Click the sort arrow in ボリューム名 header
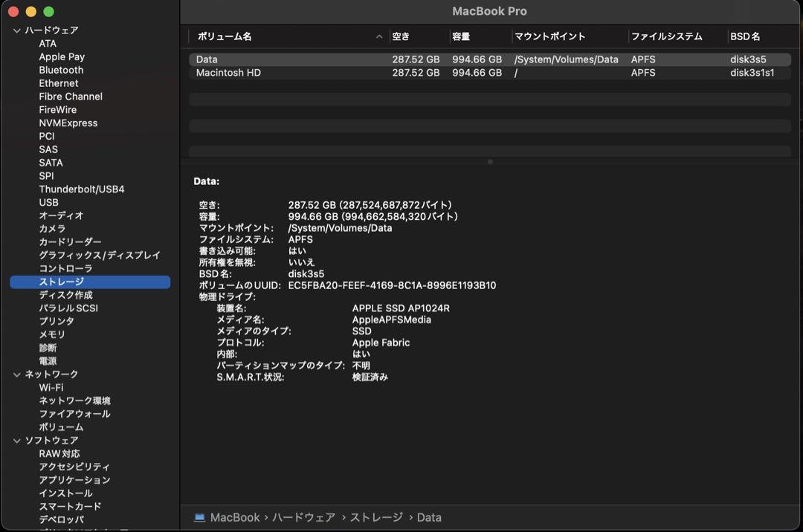Viewport: 803px width, 532px height. tap(379, 37)
